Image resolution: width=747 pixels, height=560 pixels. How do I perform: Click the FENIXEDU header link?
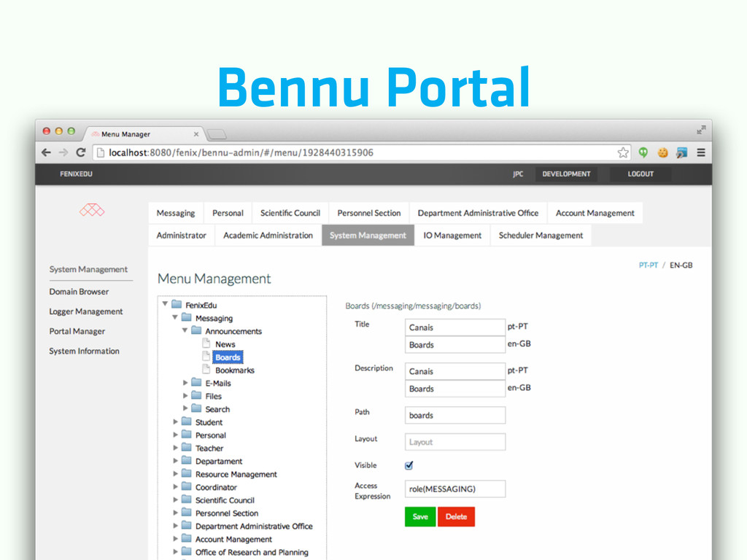click(76, 174)
